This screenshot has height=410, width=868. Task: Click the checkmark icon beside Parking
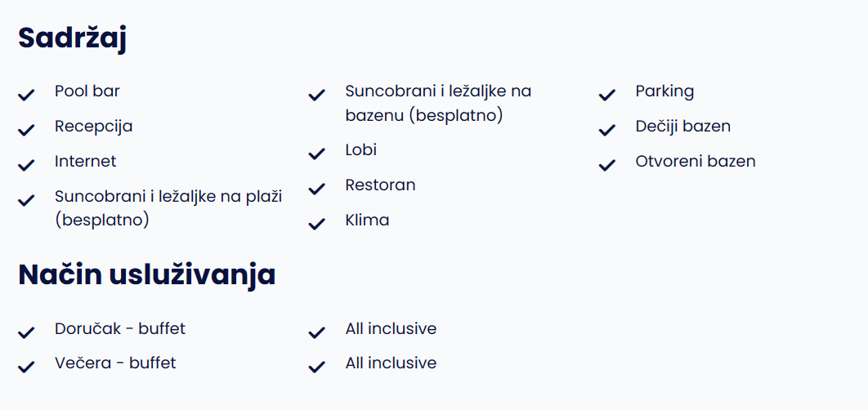tap(607, 96)
